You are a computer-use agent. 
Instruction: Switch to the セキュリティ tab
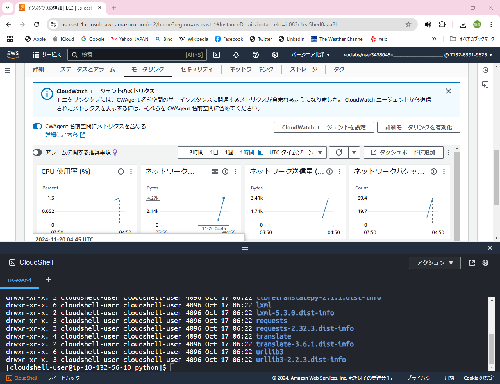point(196,70)
